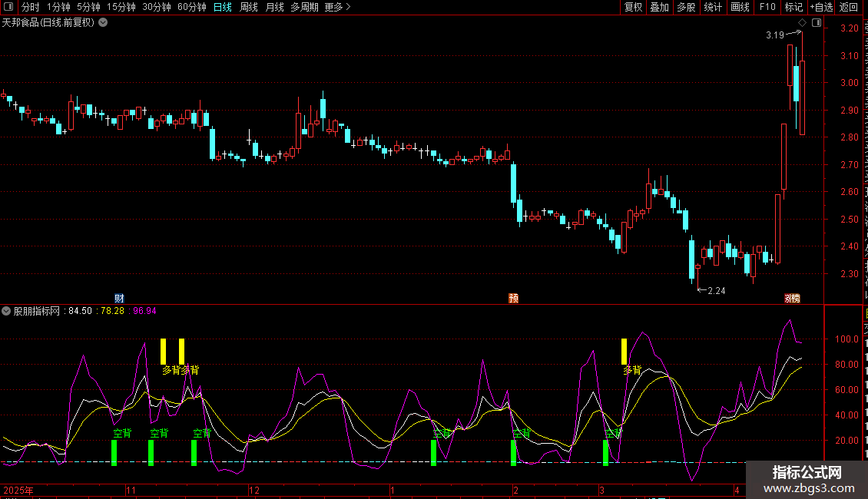Viewport: 868px width, 499px height.
Task: Switch to the 周线 weekly chart tab
Action: [249, 8]
